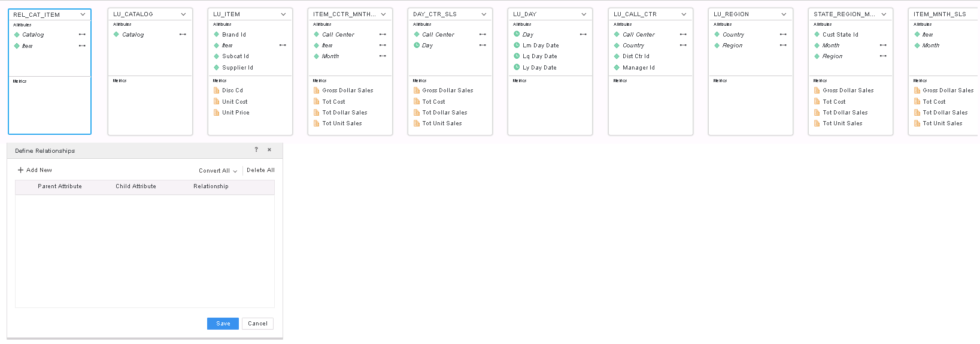The height and width of the screenshot is (344, 980).
Task: Expand the LU_ITEM table menu
Action: [x=283, y=14]
